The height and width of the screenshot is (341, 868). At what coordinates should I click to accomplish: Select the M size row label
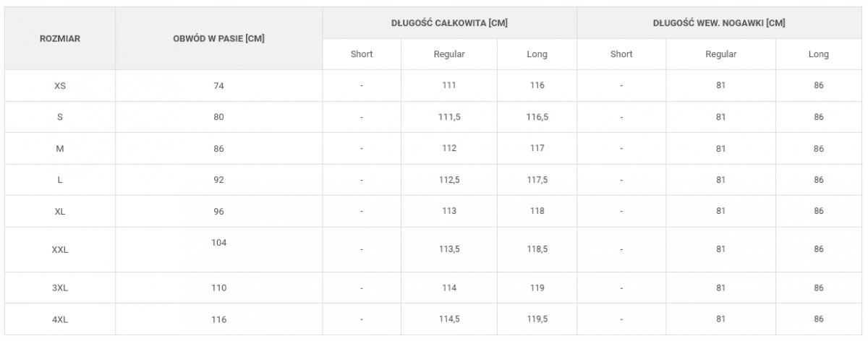(x=59, y=149)
